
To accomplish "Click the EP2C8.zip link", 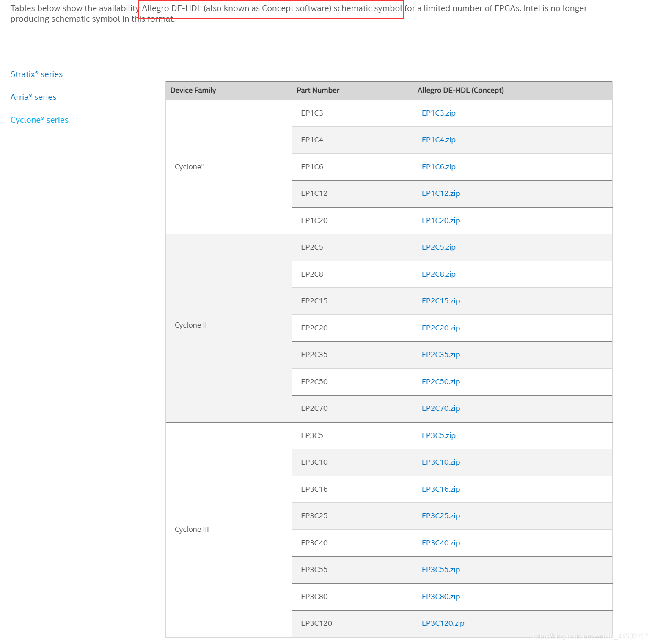I will coord(438,274).
